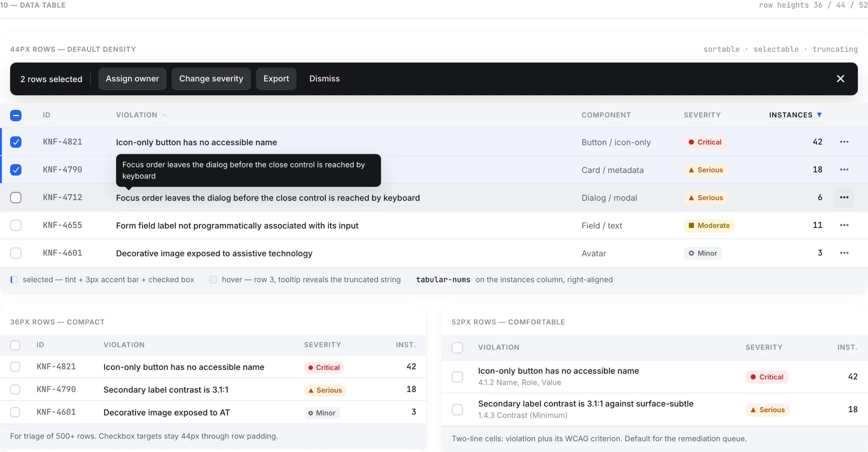Image resolution: width=868 pixels, height=452 pixels.
Task: Uncheck the KNF-4821 row checkbox
Action: pyautogui.click(x=16, y=142)
